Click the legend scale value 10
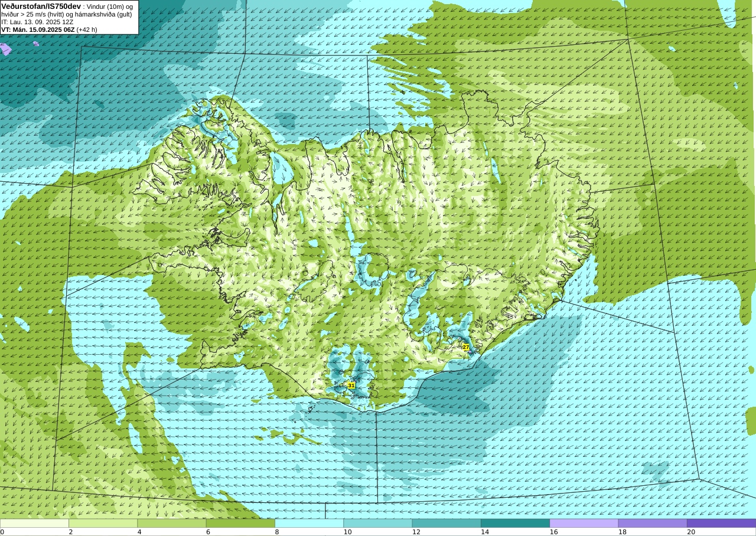 (x=348, y=532)
